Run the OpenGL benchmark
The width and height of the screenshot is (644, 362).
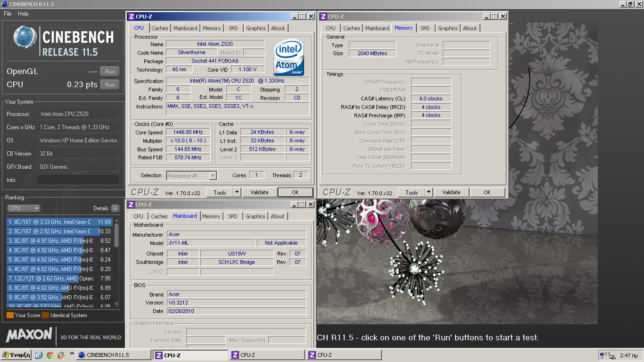110,72
